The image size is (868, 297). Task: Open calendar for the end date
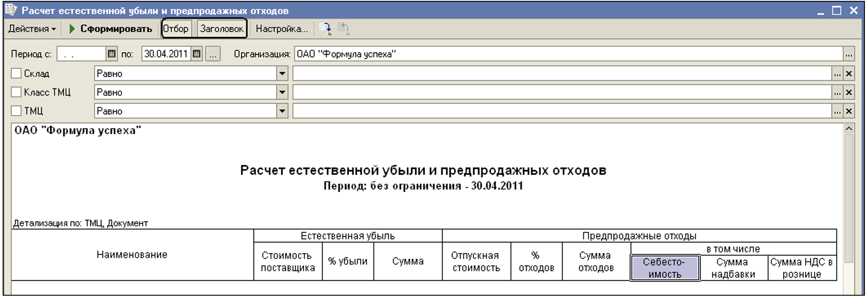(197, 54)
